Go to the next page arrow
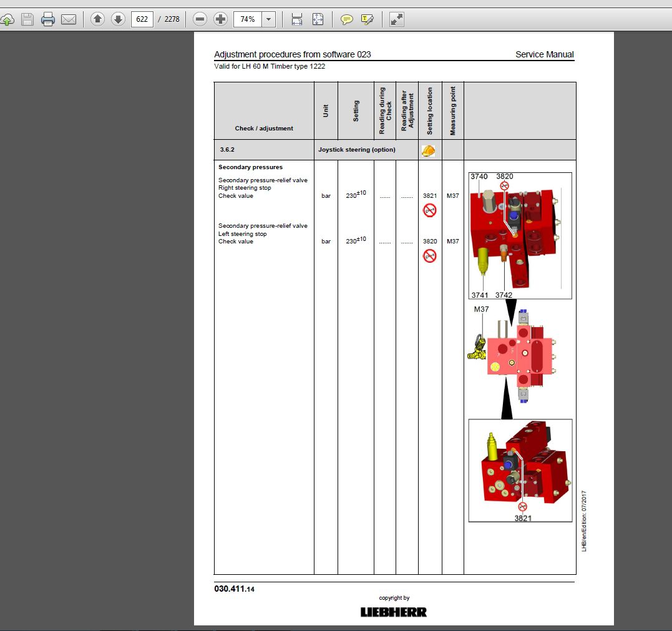The height and width of the screenshot is (631, 672). coord(118,19)
